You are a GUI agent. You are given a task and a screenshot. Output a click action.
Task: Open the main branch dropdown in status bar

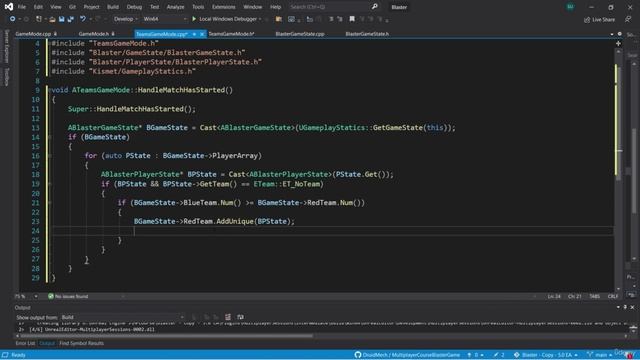click(600, 355)
